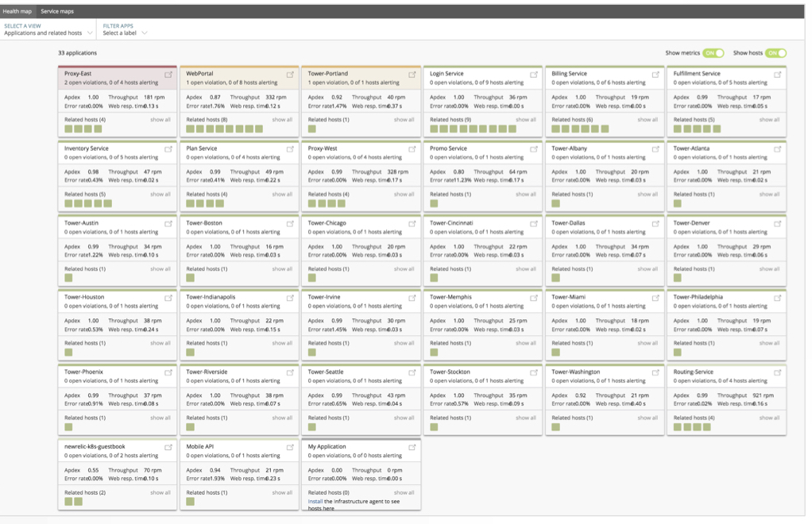Open Tower-Miami external link icon
This screenshot has height=524, width=812.
[x=655, y=298]
